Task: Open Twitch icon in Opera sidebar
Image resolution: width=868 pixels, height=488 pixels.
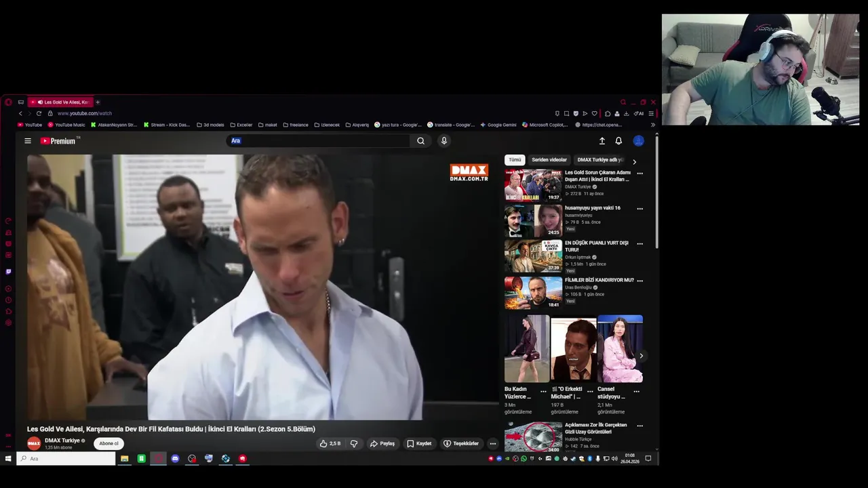Action: (8, 271)
